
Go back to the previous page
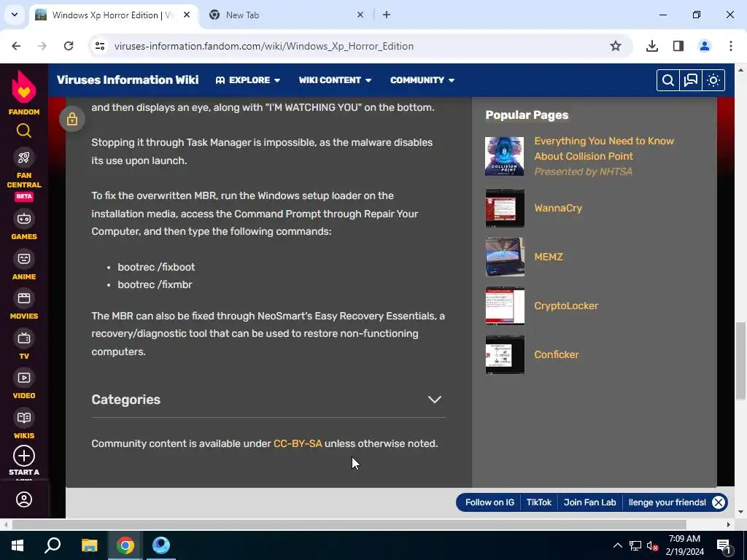coord(16,46)
